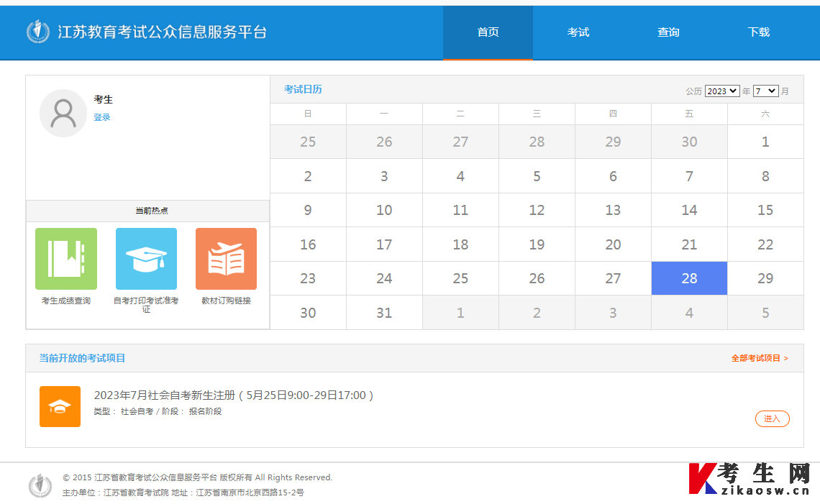
Task: Select highlighted date 28 in calendar
Action: 689,278
